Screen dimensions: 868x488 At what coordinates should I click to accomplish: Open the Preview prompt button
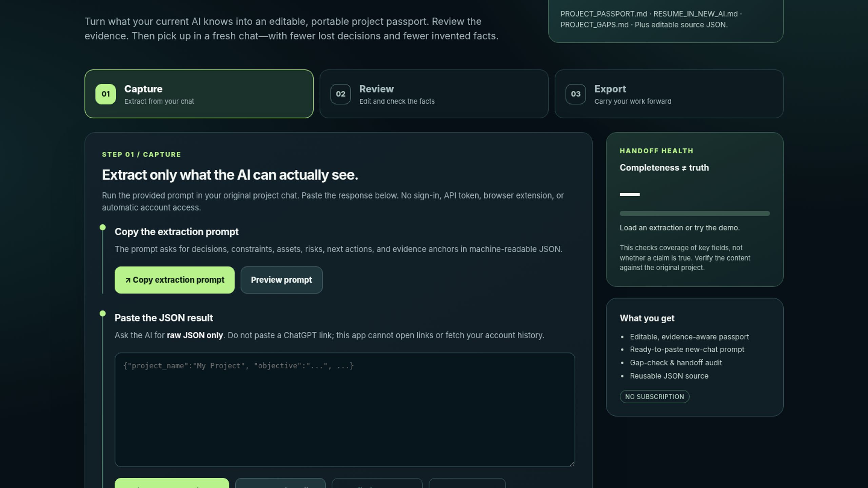coord(281,280)
